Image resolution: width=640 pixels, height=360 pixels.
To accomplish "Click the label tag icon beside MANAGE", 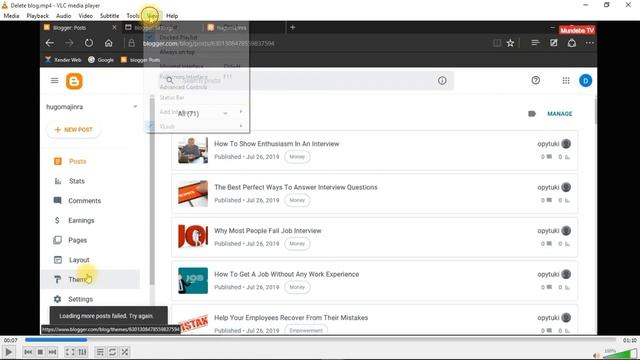I will pyautogui.click(x=531, y=113).
